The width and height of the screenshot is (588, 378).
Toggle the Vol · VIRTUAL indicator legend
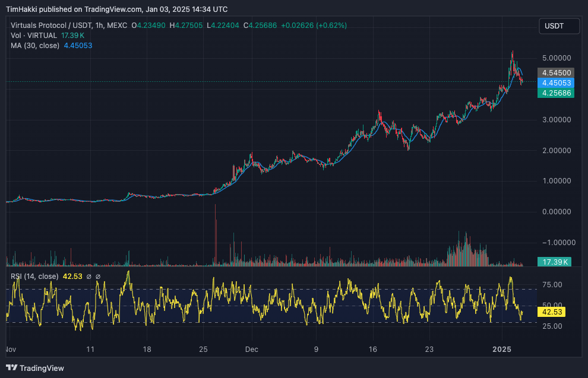coord(33,35)
